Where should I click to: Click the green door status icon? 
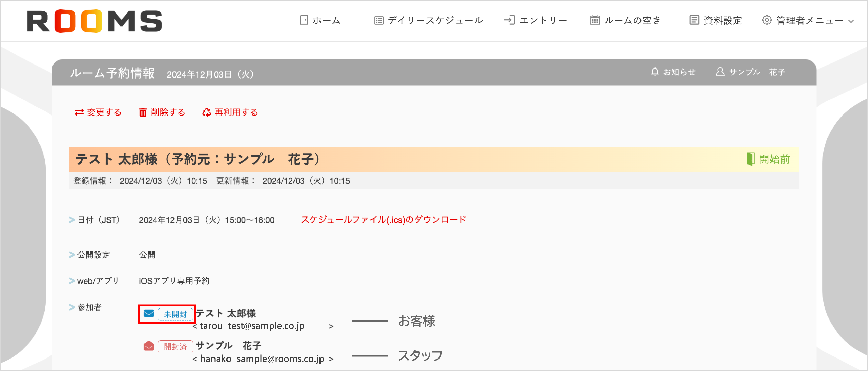coord(750,159)
